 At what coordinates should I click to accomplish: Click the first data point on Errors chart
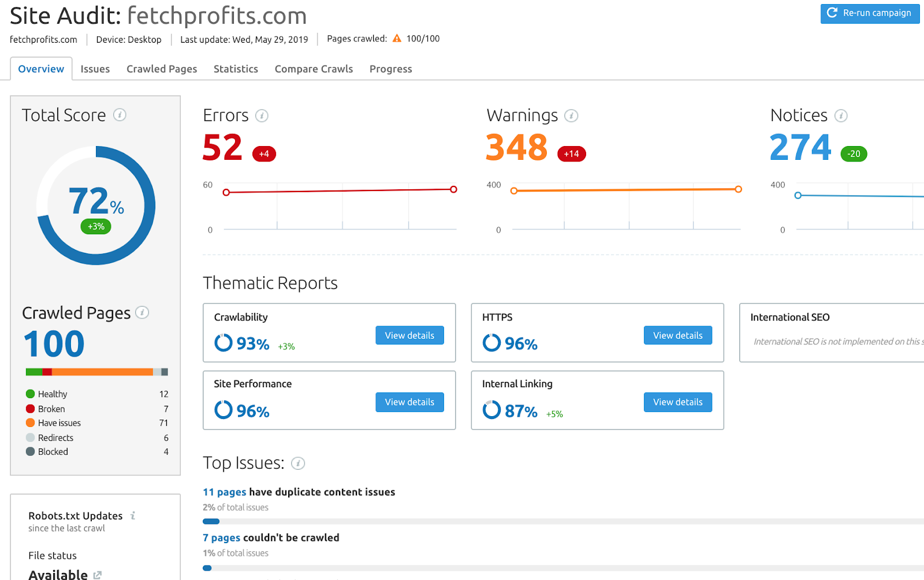tap(226, 192)
